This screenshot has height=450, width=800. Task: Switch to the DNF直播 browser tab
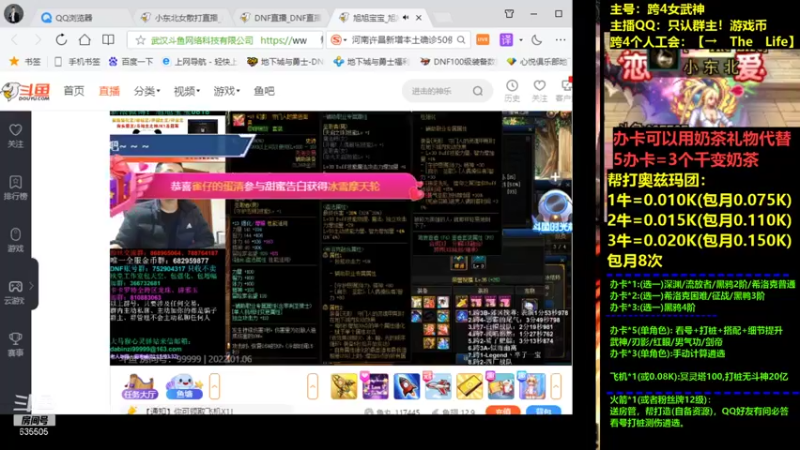coord(281,18)
